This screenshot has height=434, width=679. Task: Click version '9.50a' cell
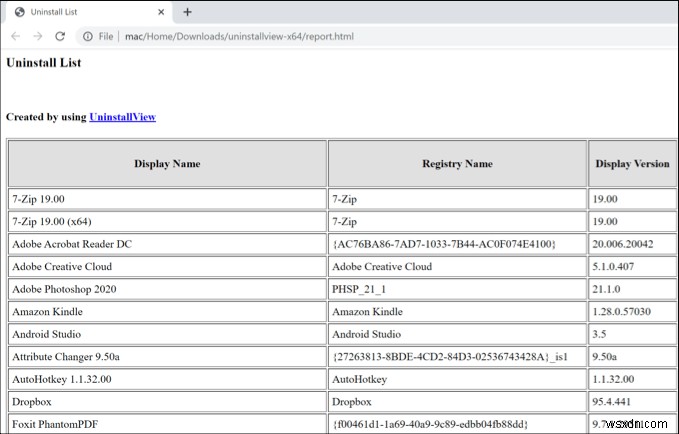pyautogui.click(x=632, y=357)
